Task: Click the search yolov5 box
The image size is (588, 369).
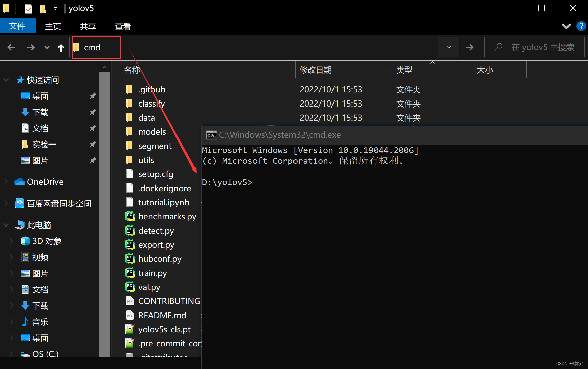Action: (535, 47)
